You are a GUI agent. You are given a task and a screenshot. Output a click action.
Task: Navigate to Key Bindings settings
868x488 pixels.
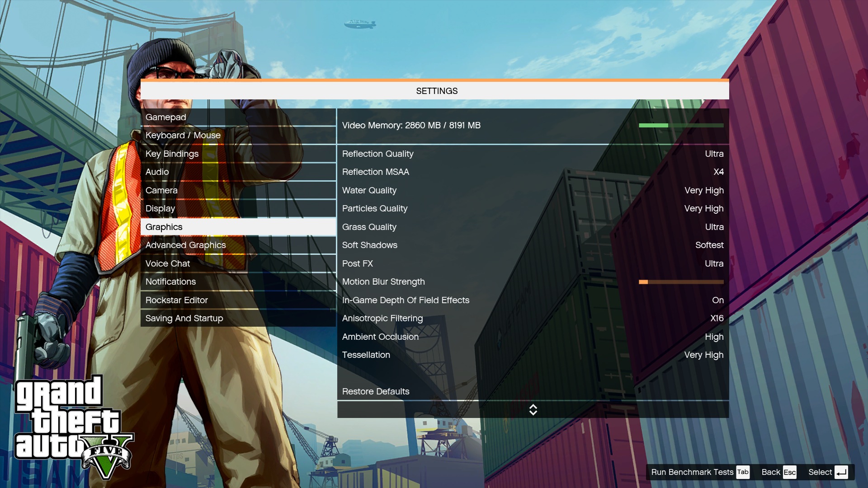[x=172, y=153]
